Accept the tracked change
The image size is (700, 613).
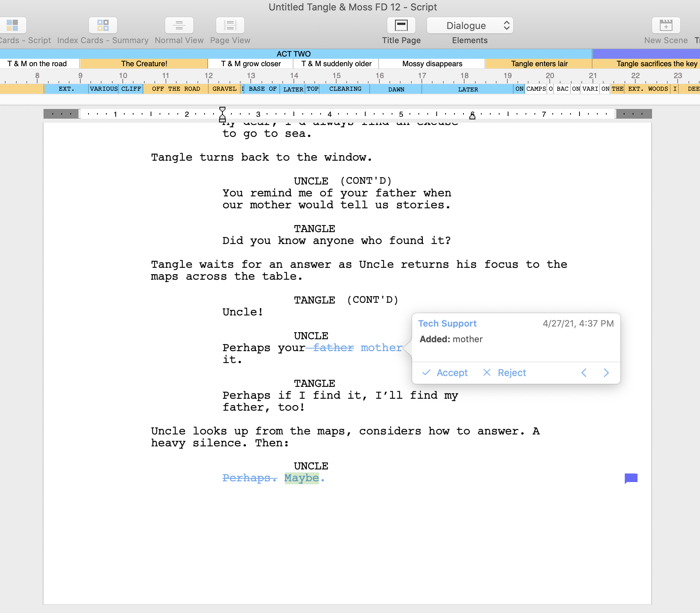(445, 373)
